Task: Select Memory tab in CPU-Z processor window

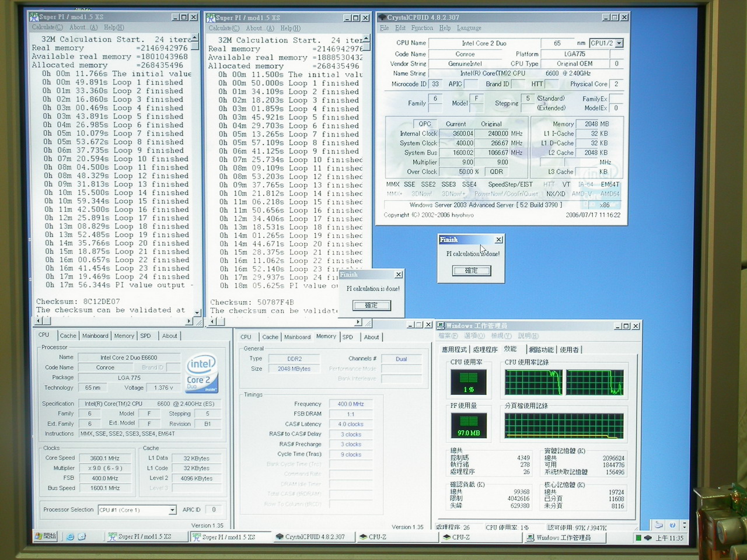Action: [124, 336]
